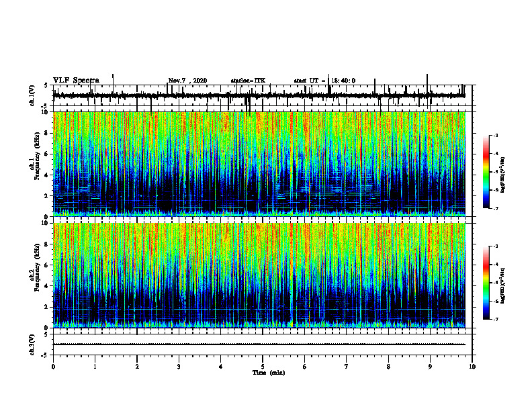Click the ch.1 spectrogram color bar
Image resolution: width=532 pixels, height=411 pixels.
(x=486, y=172)
